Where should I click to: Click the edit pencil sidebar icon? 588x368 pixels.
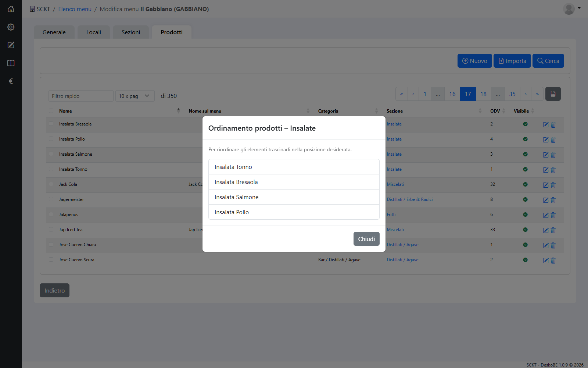click(x=11, y=45)
